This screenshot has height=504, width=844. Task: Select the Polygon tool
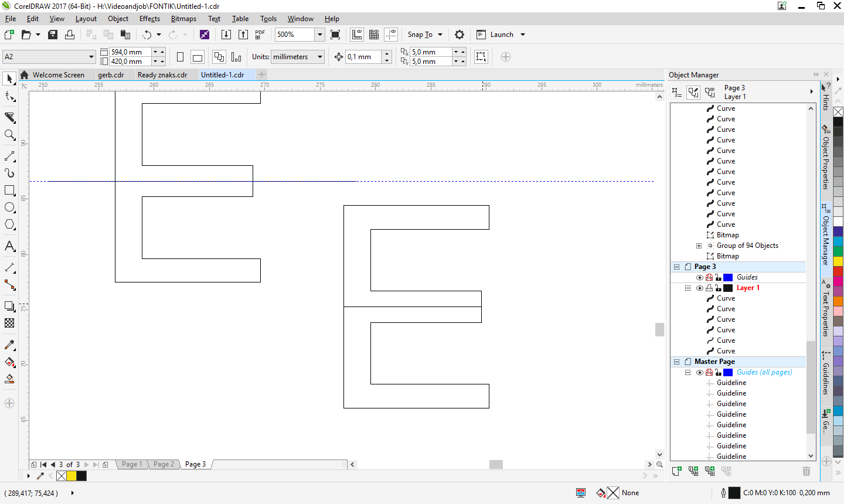coord(9,224)
